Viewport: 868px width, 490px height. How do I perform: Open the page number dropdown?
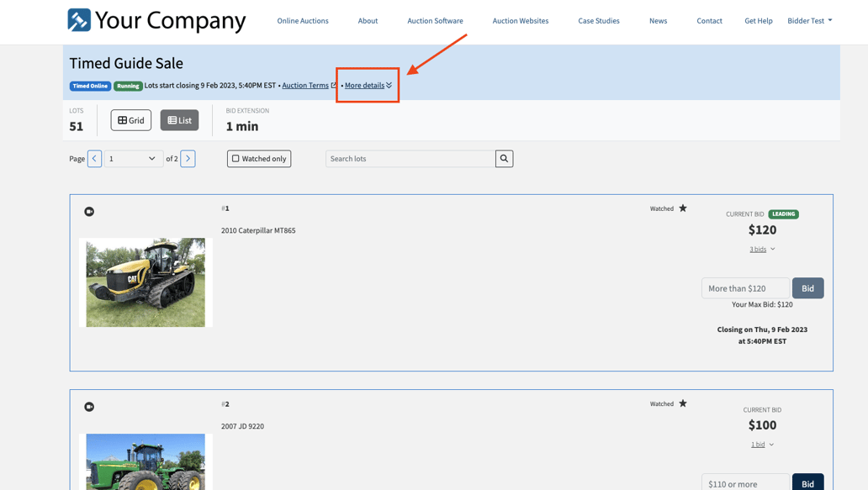point(132,158)
